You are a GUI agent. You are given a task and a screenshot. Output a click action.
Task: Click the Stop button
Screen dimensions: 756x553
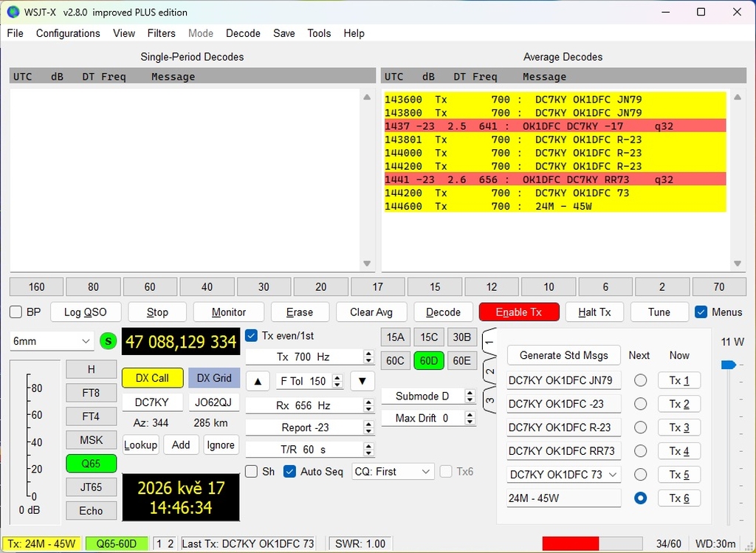click(157, 312)
